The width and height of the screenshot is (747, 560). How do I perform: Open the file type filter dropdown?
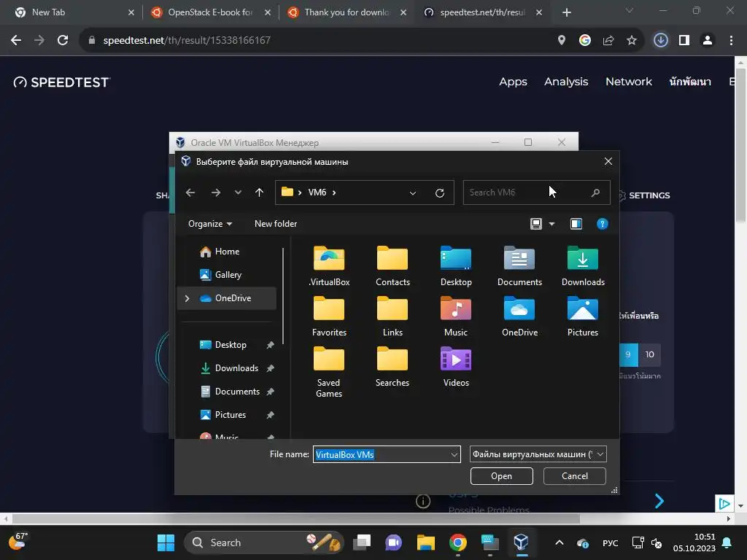538,454
